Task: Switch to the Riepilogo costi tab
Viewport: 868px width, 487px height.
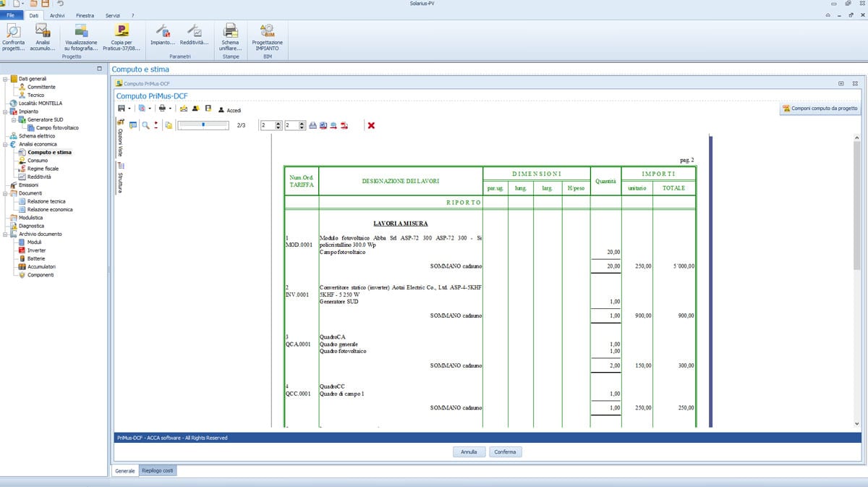Action: (x=158, y=470)
